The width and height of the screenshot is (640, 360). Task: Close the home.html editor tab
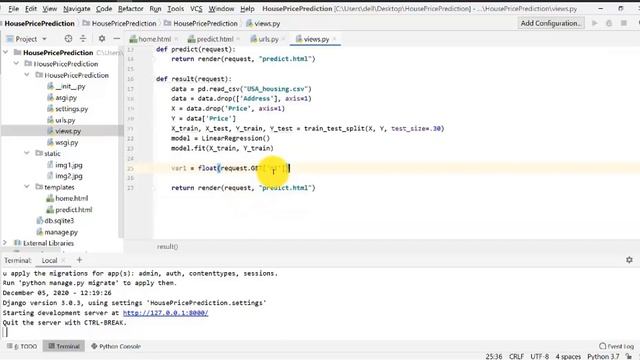tap(176, 39)
